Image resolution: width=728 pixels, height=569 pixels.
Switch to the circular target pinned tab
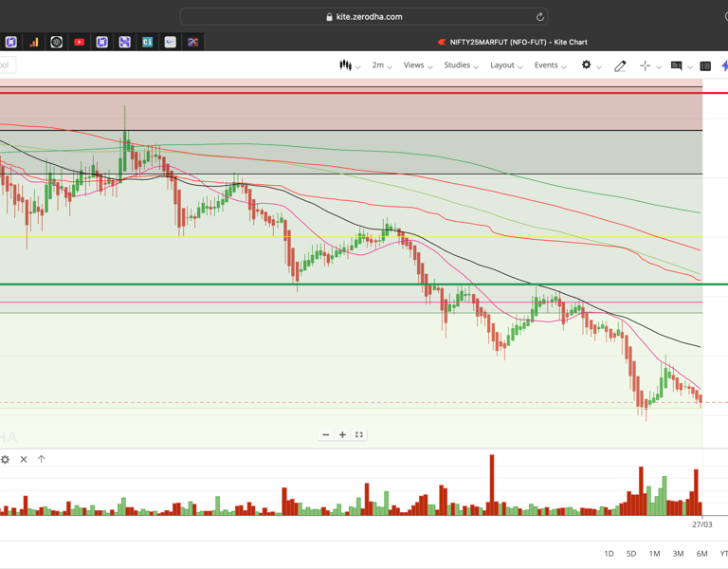pos(56,43)
